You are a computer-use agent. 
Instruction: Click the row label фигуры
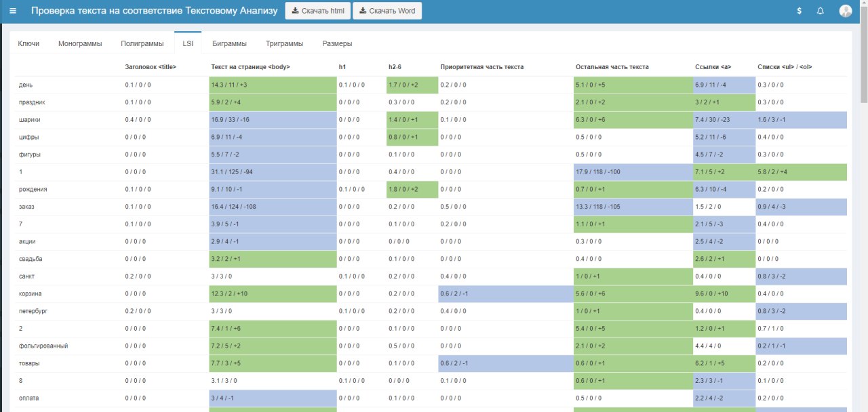(x=30, y=154)
